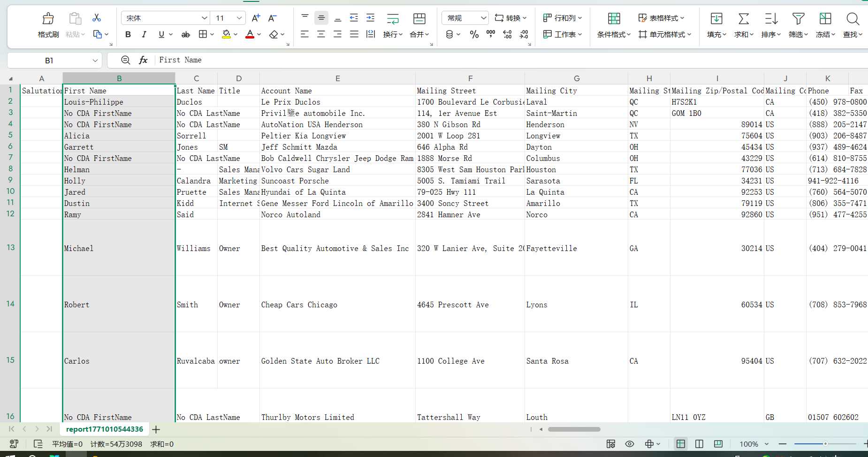This screenshot has height=457, width=868.
Task: Apply yellow fill color to cells
Action: coord(226,34)
